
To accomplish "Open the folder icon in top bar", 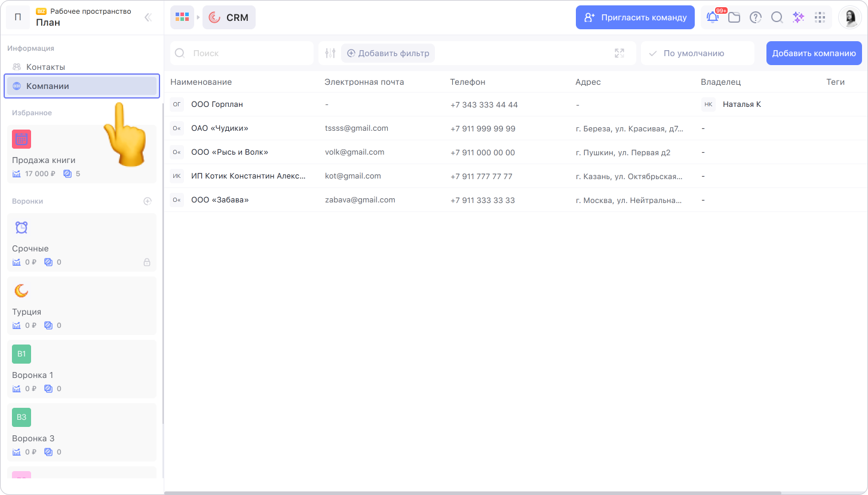I will (x=734, y=17).
